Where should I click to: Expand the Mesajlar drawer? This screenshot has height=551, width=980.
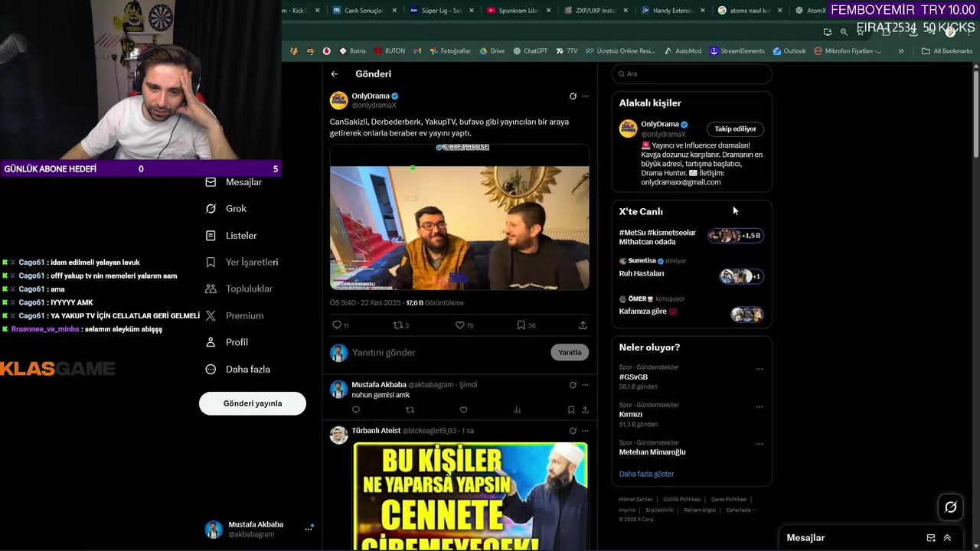coord(947,538)
